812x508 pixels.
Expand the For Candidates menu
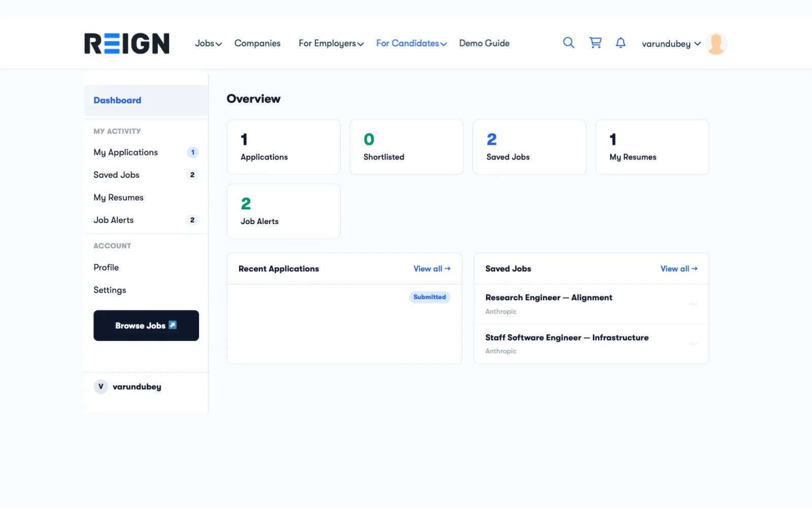tap(412, 44)
